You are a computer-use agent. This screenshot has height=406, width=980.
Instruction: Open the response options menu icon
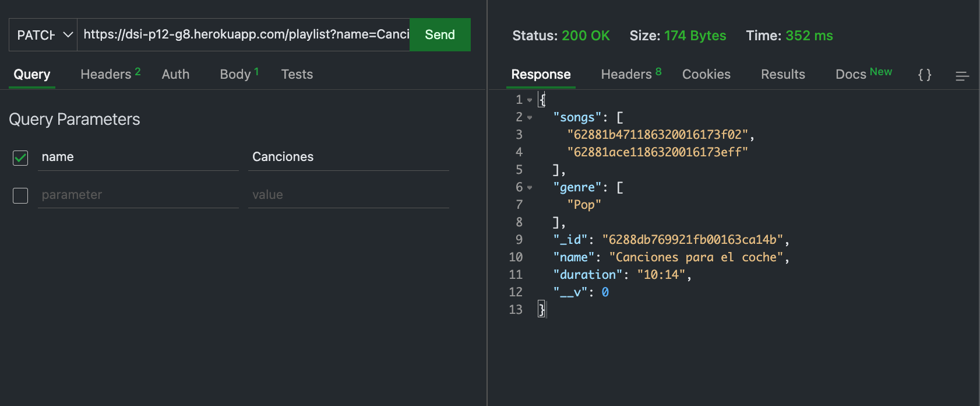(x=962, y=76)
